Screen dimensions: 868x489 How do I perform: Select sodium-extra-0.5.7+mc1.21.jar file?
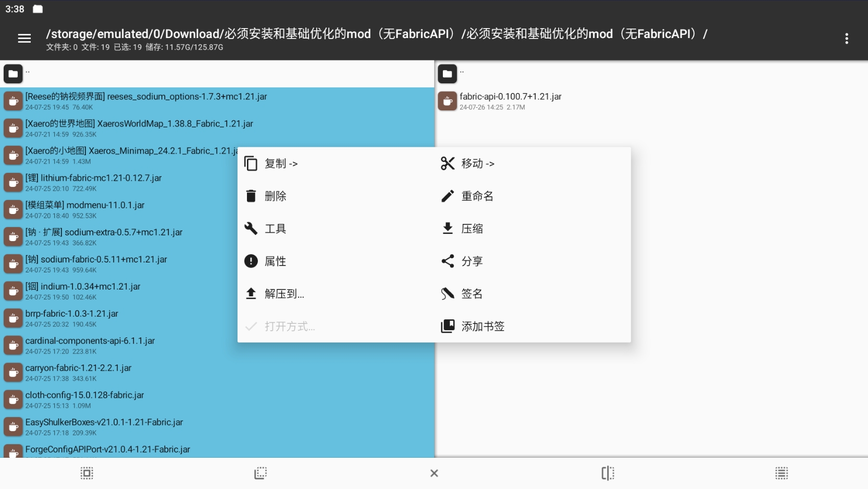tap(119, 236)
